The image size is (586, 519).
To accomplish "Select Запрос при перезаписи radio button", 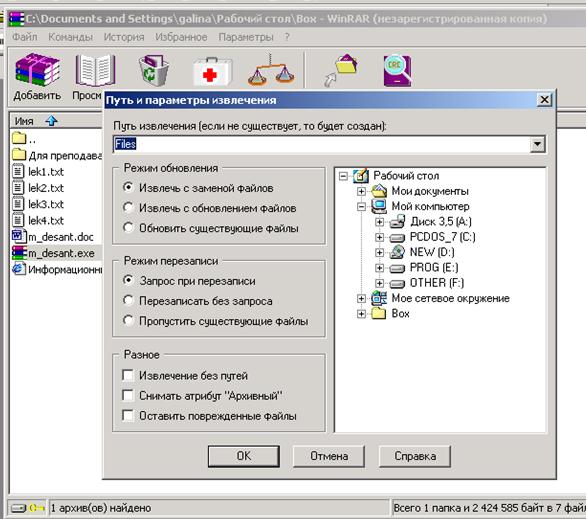I will pos(128,280).
